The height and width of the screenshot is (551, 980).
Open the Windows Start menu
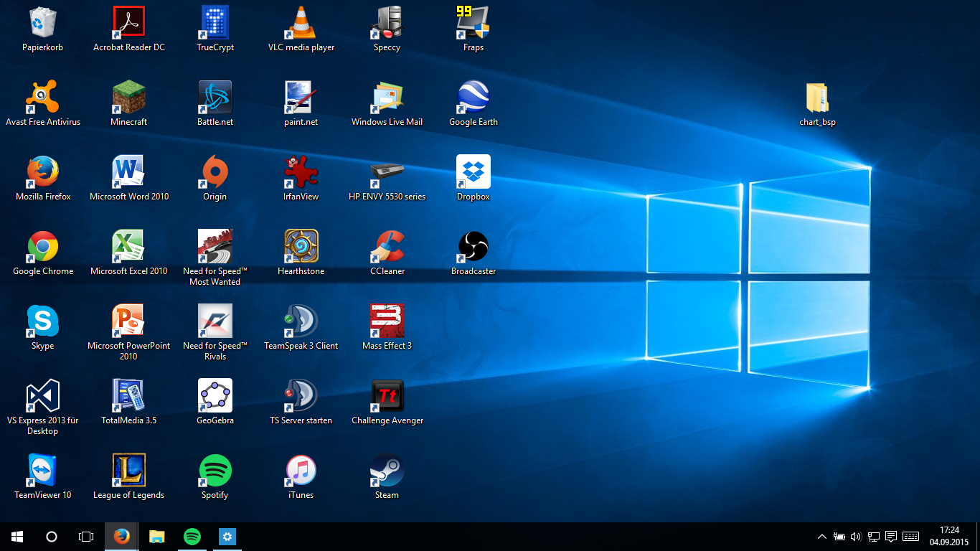pyautogui.click(x=17, y=537)
